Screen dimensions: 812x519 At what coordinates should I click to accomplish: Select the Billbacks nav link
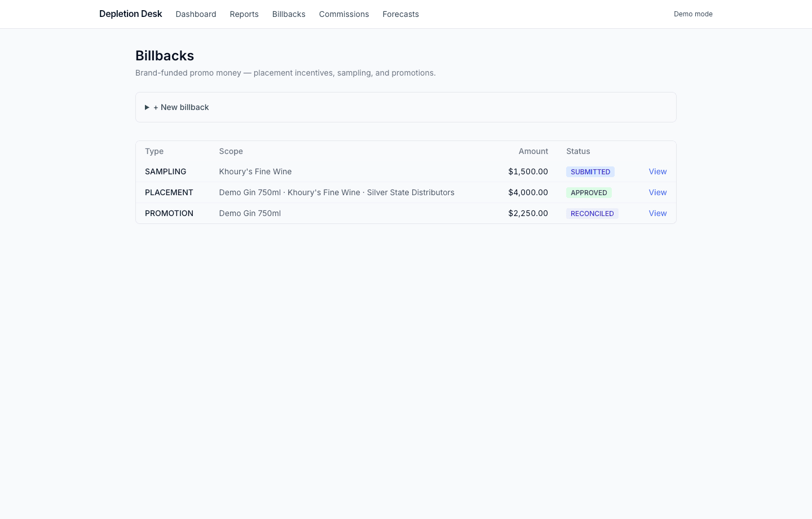289,14
